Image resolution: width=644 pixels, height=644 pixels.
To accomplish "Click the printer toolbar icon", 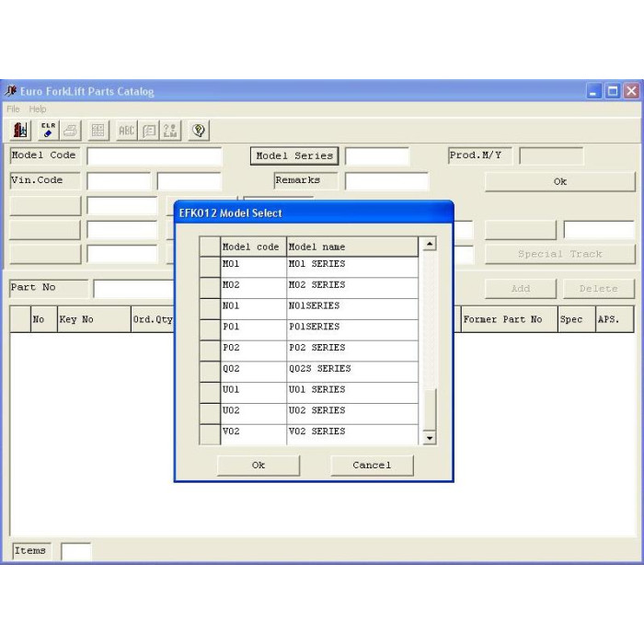I will tap(71, 131).
